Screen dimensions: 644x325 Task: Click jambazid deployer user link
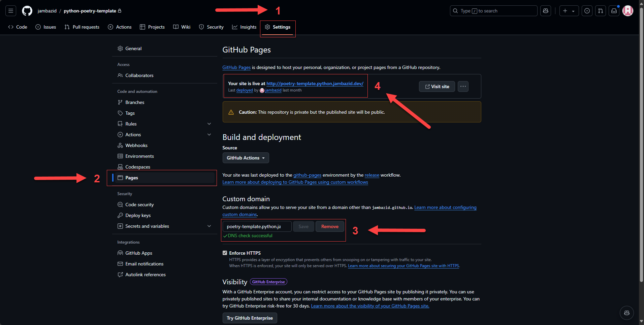pos(273,90)
